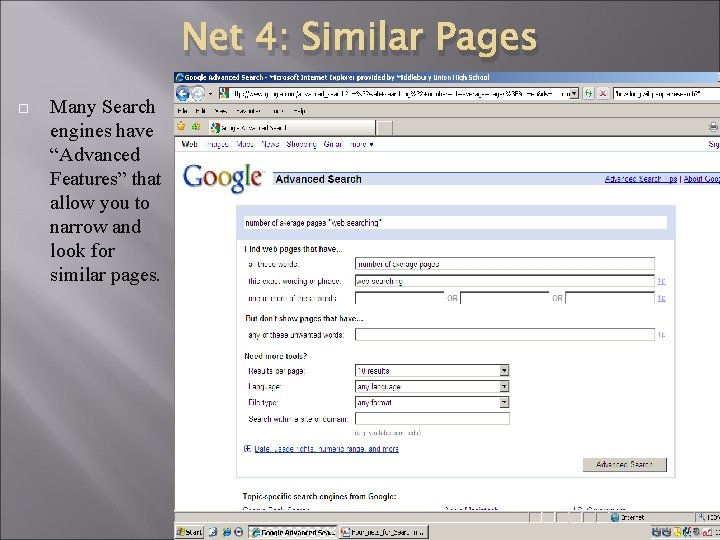Click the Google favicon in the address bar
This screenshot has width=720, height=540.
point(224,94)
